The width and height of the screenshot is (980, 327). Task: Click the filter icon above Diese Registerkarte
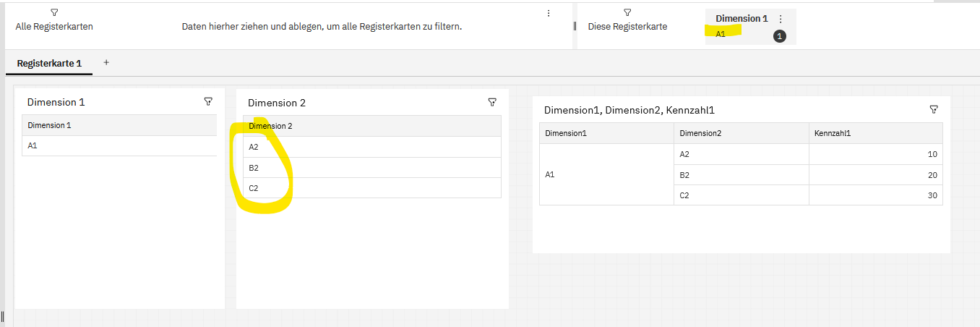click(x=627, y=13)
